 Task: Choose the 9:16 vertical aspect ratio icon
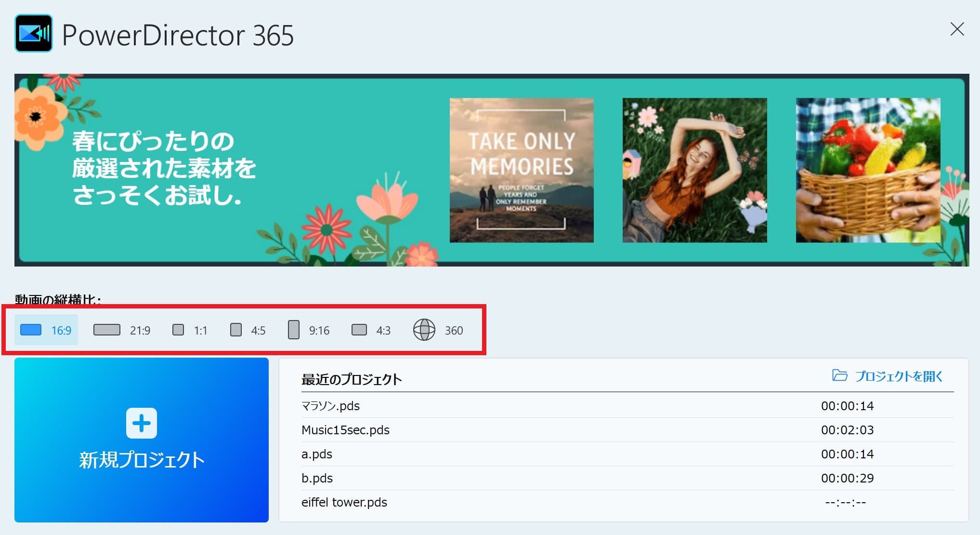(294, 330)
